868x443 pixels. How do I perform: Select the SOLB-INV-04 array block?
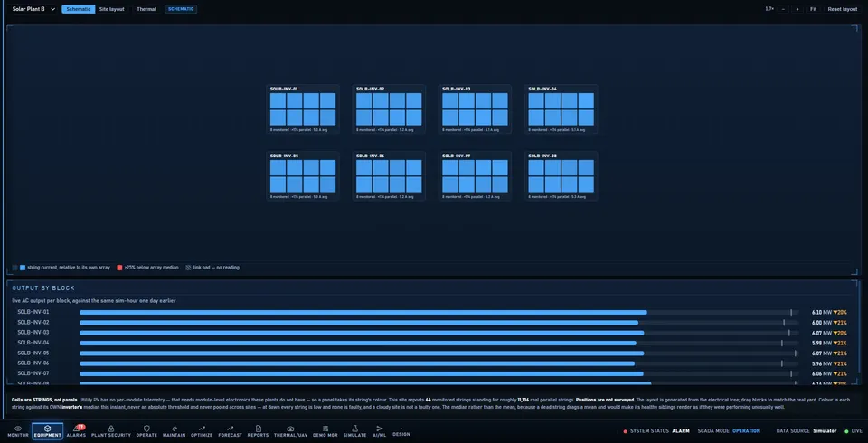pos(561,109)
